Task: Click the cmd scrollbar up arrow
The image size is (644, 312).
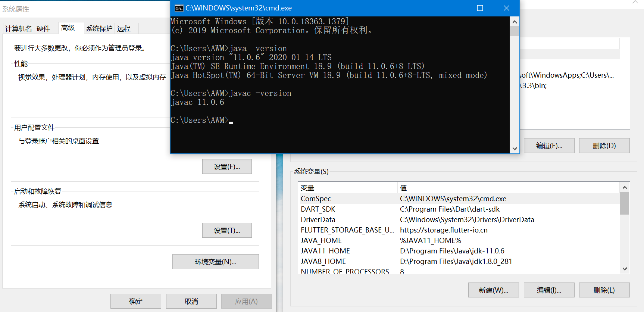Action: (515, 22)
